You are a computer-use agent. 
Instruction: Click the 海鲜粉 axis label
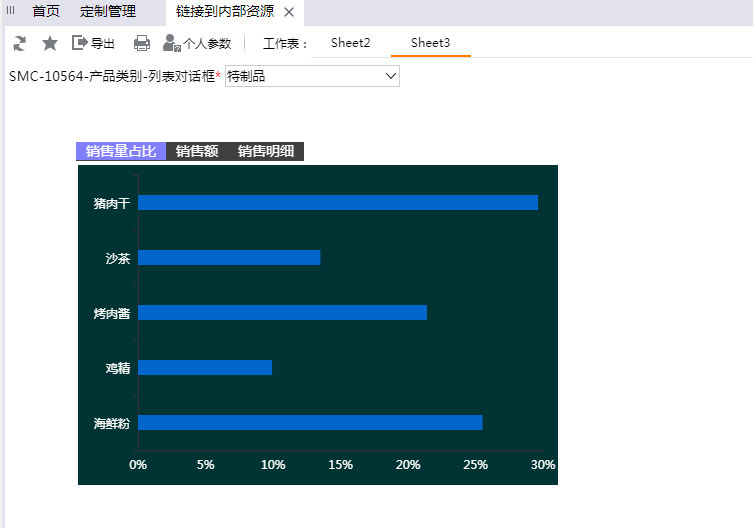click(111, 423)
